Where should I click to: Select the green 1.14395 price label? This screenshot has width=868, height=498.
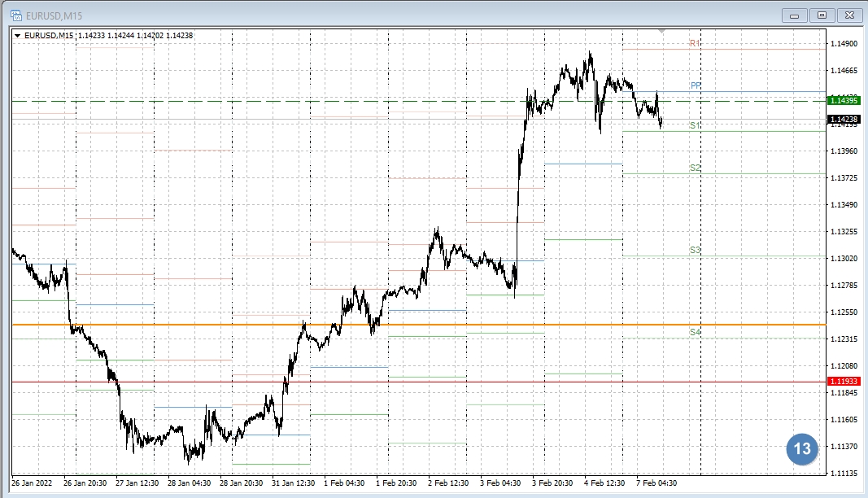tap(844, 101)
